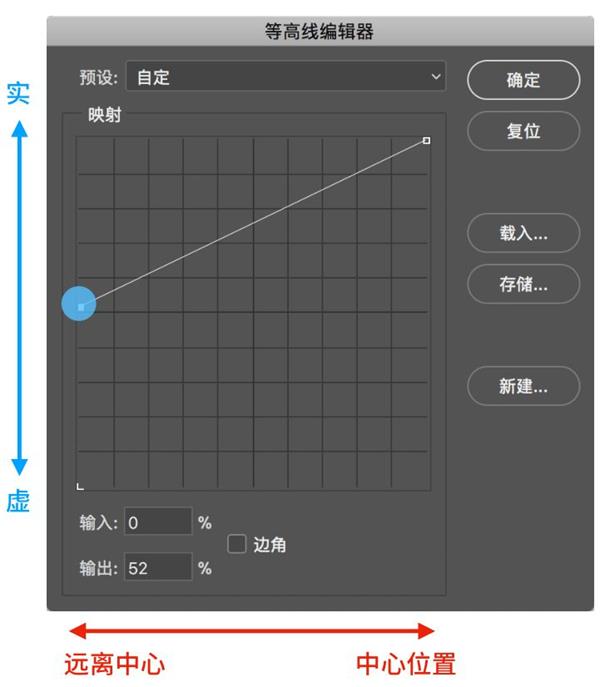Click 载入... to load a contour
The width and height of the screenshot is (600, 687).
(523, 233)
